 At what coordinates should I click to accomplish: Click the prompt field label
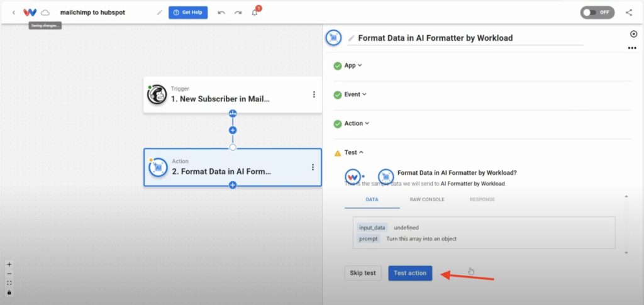tap(369, 238)
